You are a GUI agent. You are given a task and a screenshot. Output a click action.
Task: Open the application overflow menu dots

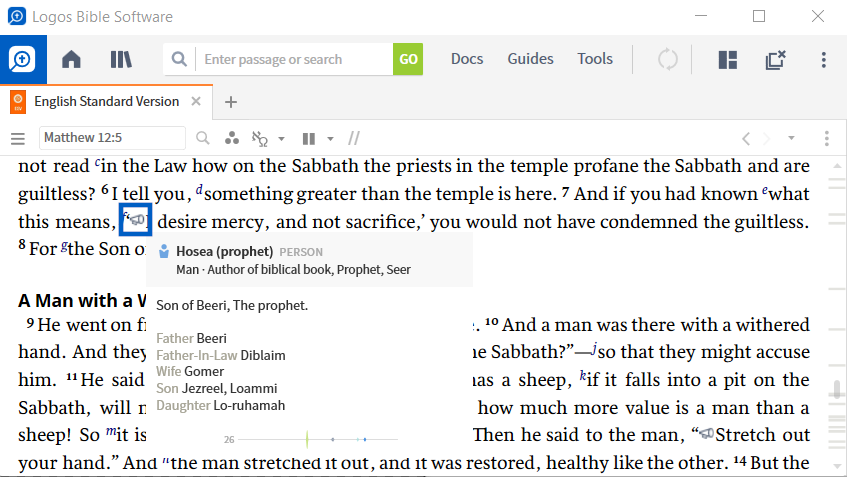[x=823, y=59]
